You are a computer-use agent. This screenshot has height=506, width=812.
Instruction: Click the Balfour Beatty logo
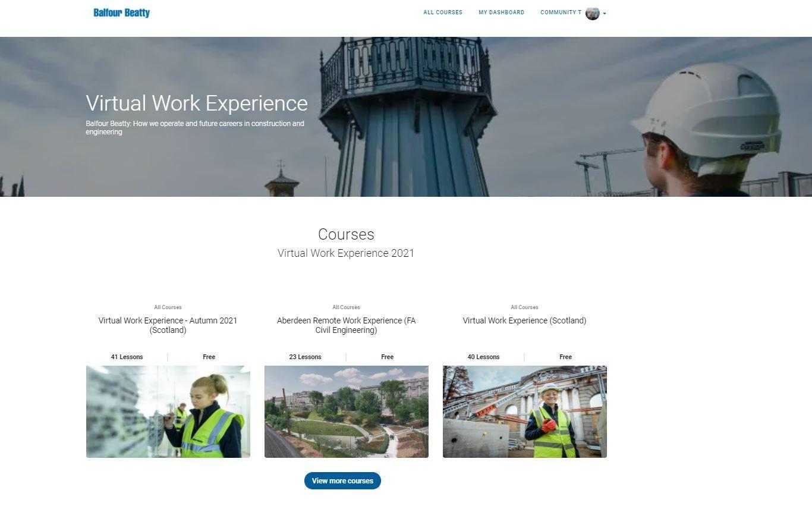121,13
